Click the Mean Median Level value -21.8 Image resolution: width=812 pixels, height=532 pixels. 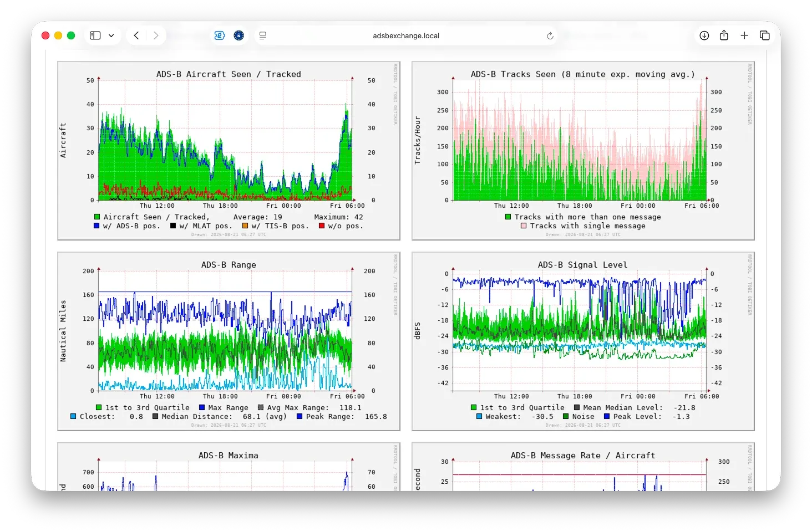pos(684,408)
